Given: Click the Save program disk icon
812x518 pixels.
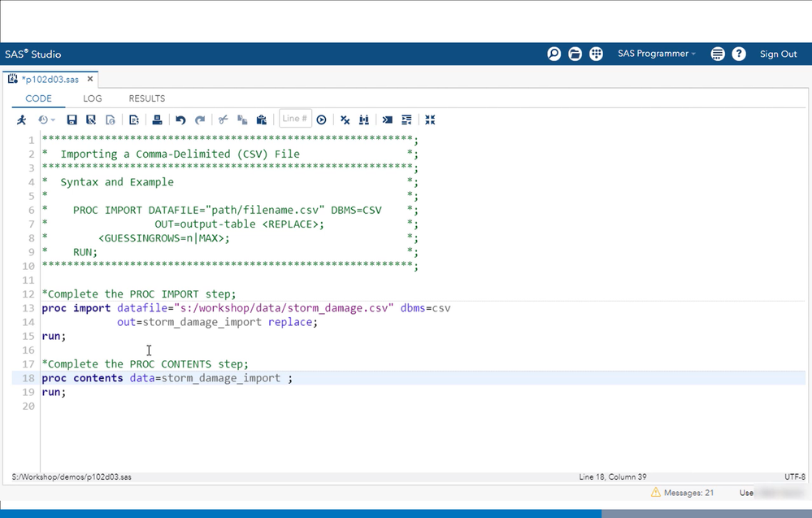Looking at the screenshot, I should [x=72, y=120].
